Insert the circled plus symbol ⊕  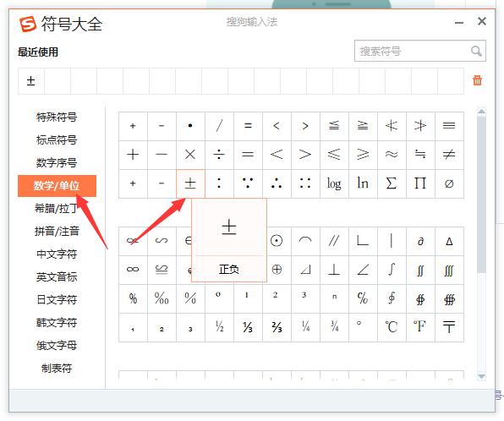pos(277,270)
